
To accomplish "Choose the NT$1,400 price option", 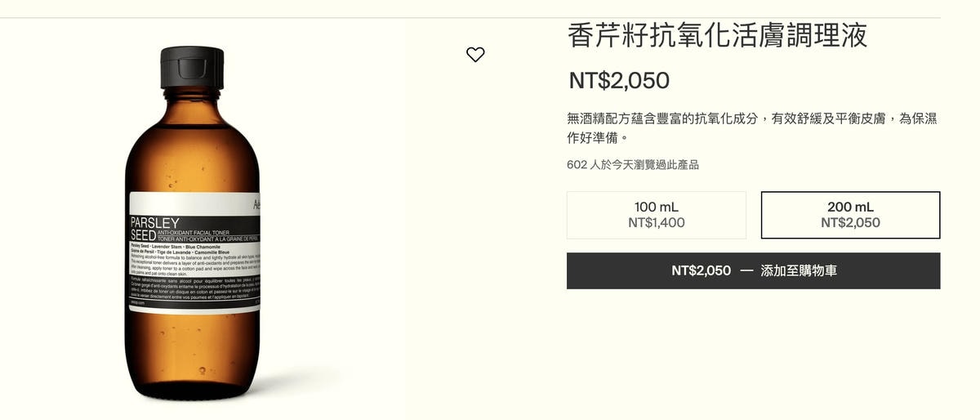I will 657,222.
